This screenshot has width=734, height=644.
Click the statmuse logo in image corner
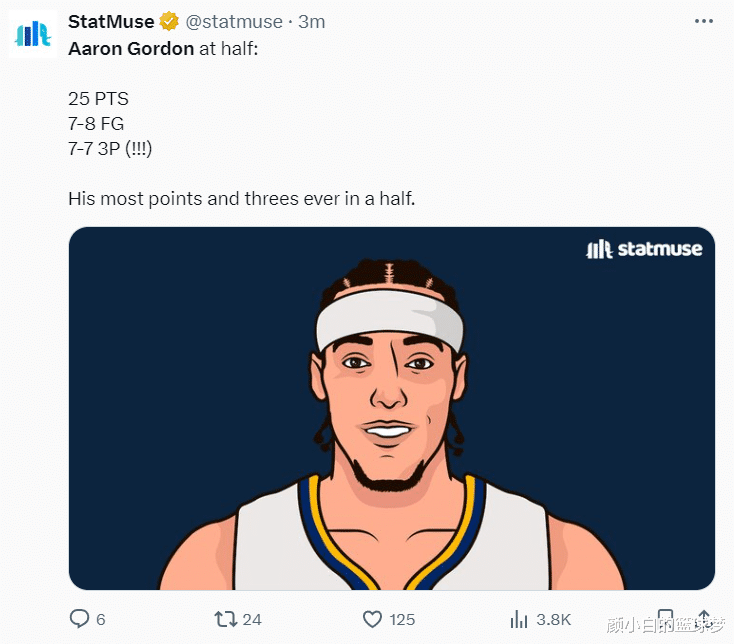[645, 250]
